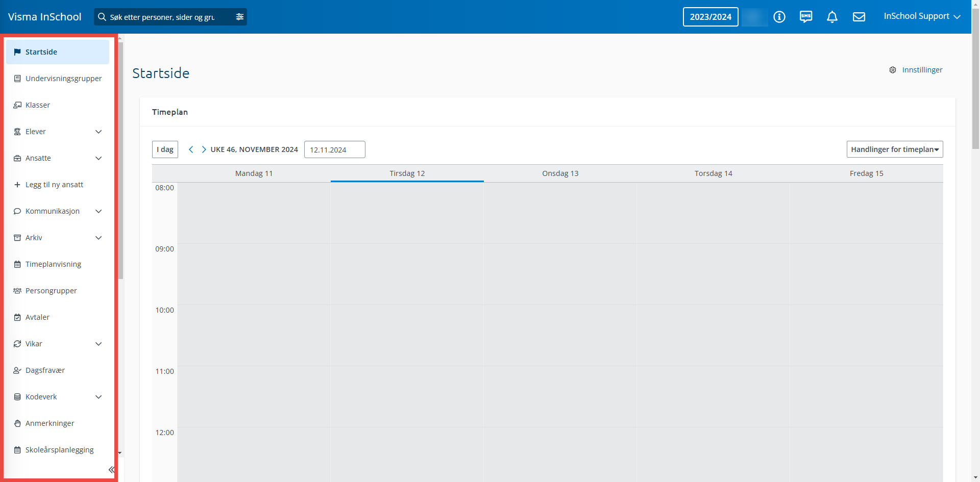Image resolution: width=980 pixels, height=482 pixels.
Task: Go to previous week arrow
Action: click(x=191, y=149)
